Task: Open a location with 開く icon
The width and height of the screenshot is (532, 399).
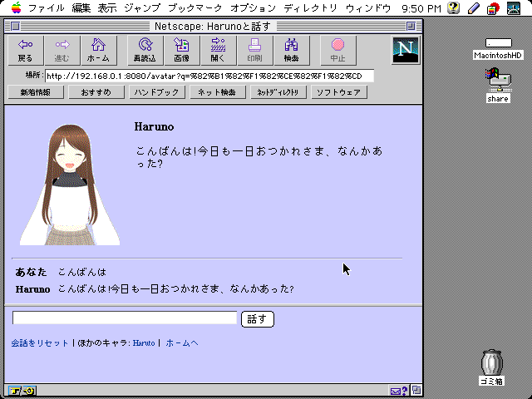Action: [x=218, y=50]
